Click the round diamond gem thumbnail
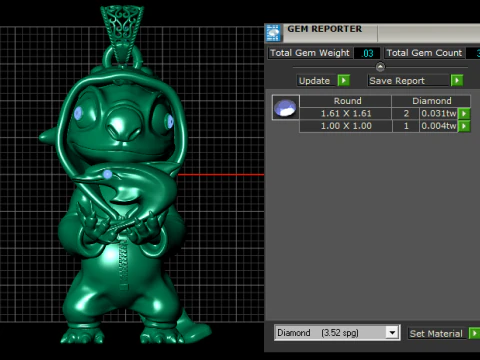Image resolution: width=480 pixels, height=360 pixels. pyautogui.click(x=285, y=108)
